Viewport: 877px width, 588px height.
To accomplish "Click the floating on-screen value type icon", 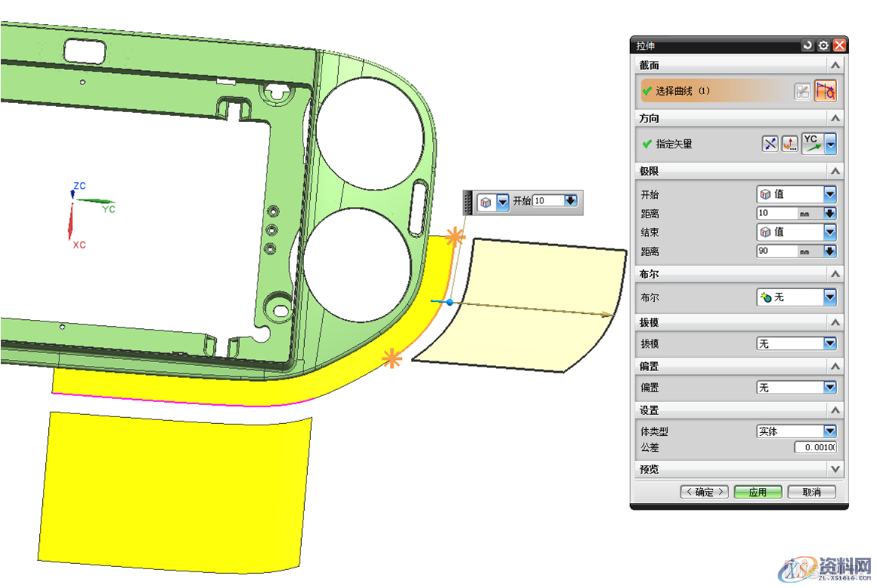I will pos(486,202).
